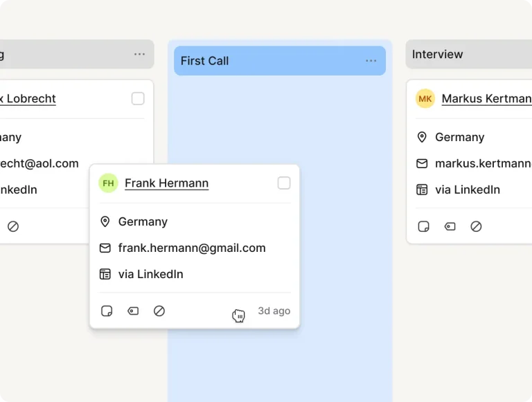This screenshot has width=532, height=402.
Task: Click reject icon on Lobrecht card
Action: coord(13,226)
